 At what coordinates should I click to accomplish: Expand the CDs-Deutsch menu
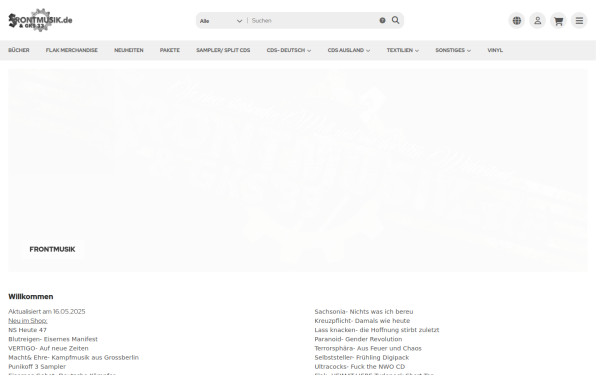(x=289, y=50)
